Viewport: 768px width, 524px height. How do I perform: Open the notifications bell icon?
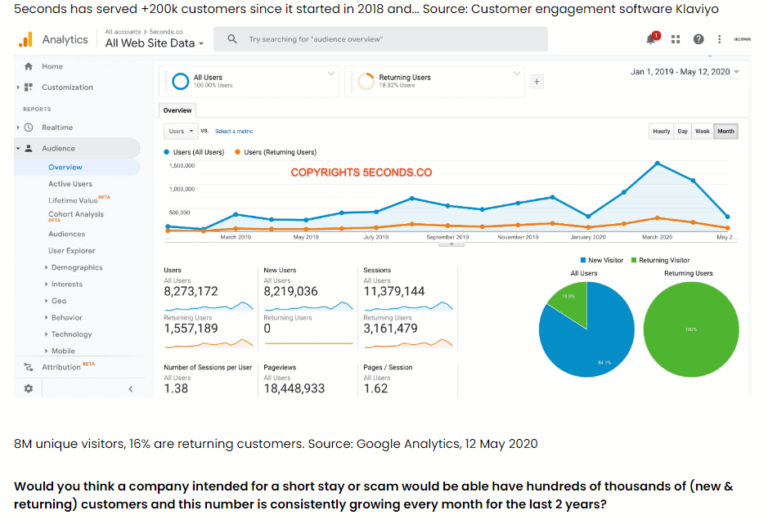click(652, 39)
